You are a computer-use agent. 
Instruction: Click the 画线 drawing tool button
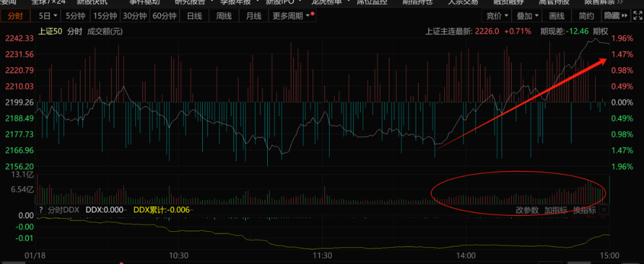tap(557, 17)
